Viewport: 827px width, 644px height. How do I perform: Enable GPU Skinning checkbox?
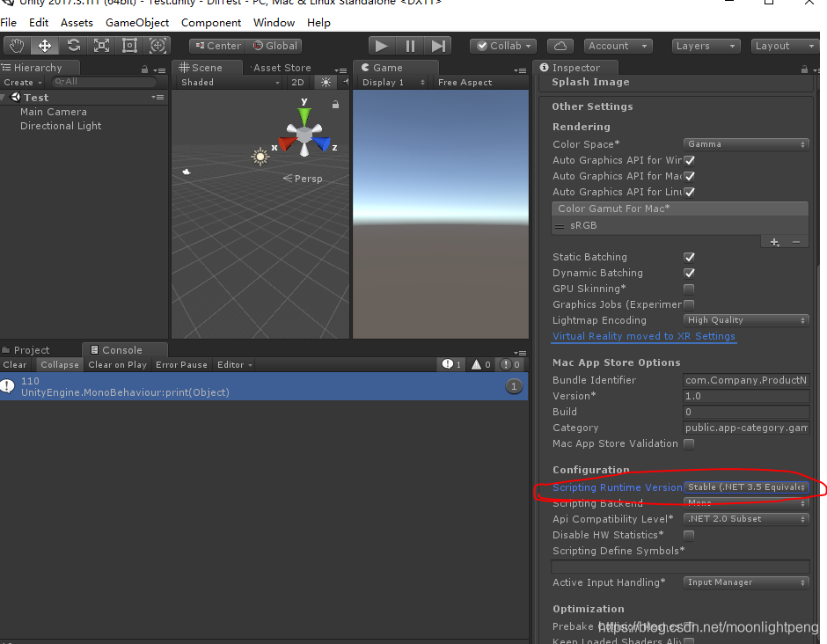point(689,289)
